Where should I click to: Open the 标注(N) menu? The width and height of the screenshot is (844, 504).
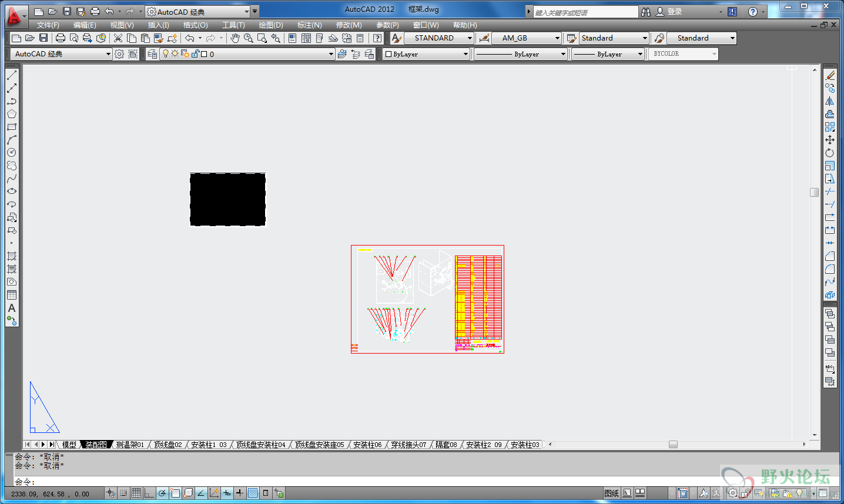point(309,25)
